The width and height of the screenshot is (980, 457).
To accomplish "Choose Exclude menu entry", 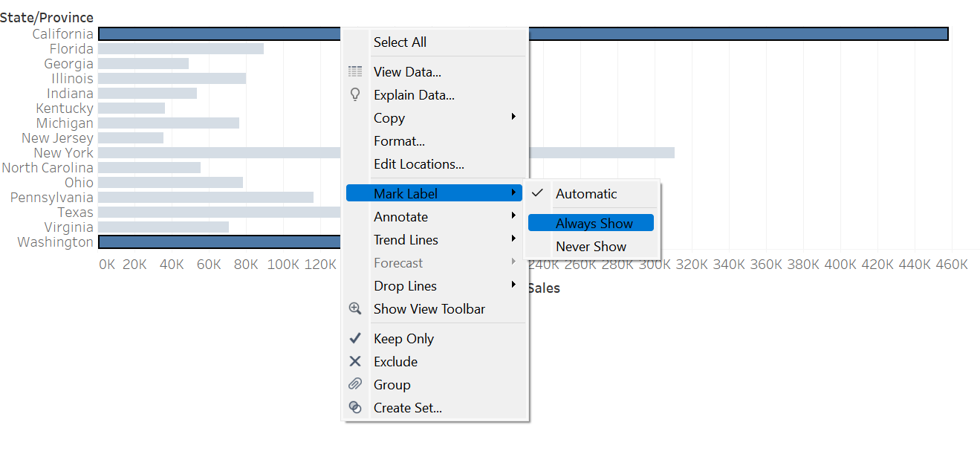I will click(435, 362).
